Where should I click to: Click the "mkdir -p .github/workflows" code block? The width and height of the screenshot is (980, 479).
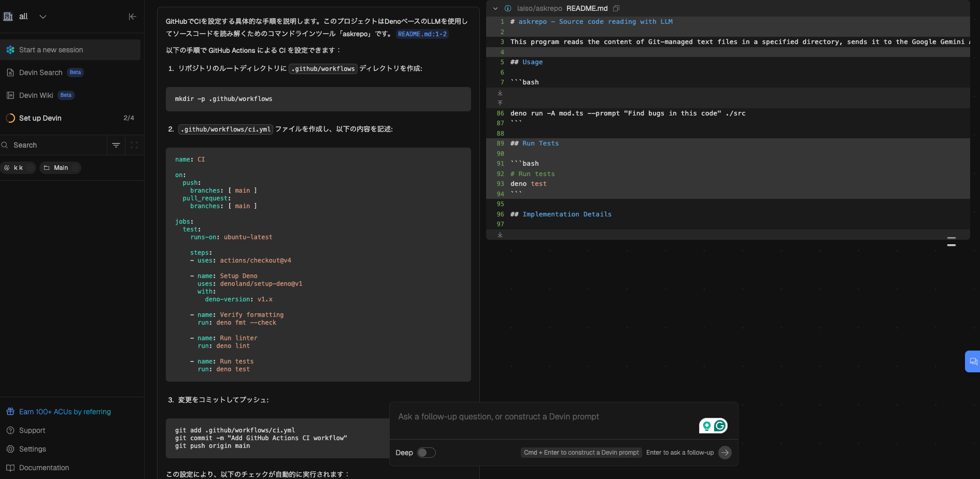coord(318,99)
